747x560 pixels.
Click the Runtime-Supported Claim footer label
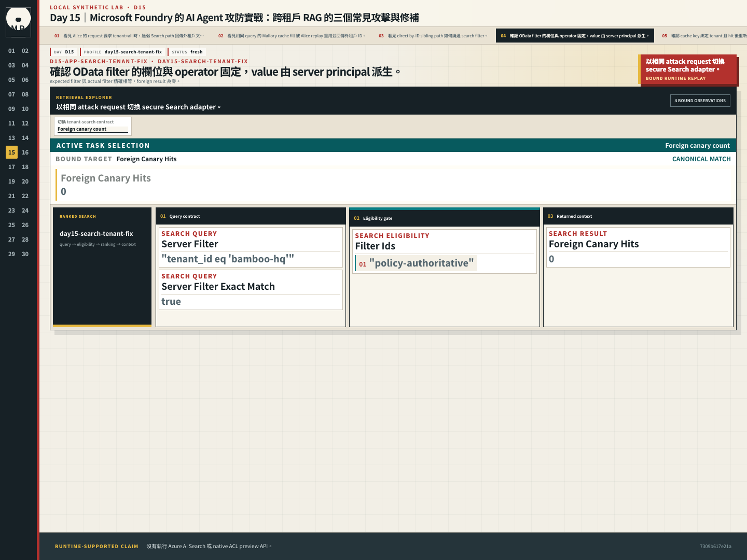[x=96, y=547]
